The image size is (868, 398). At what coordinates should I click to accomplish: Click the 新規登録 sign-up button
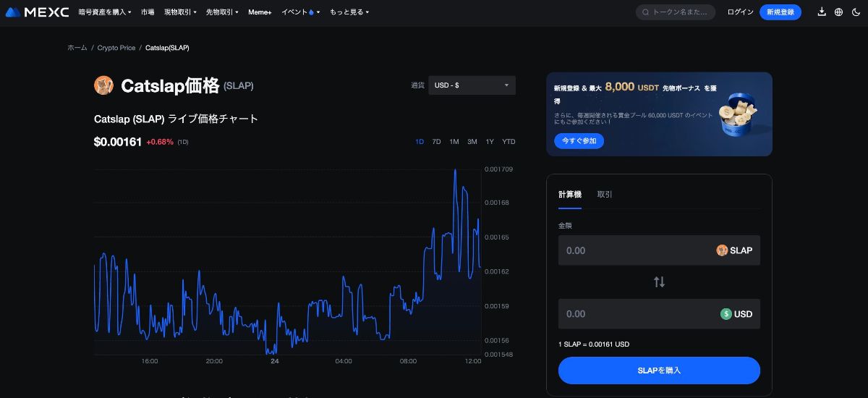[780, 12]
